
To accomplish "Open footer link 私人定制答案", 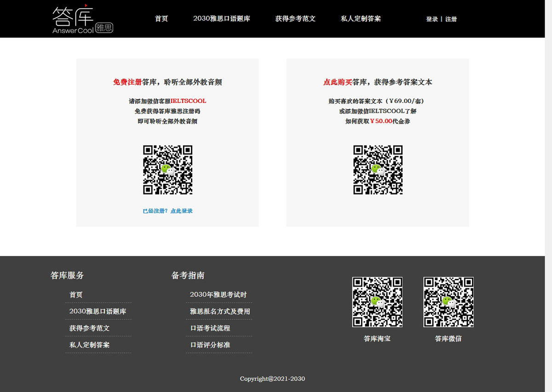I will click(x=90, y=345).
